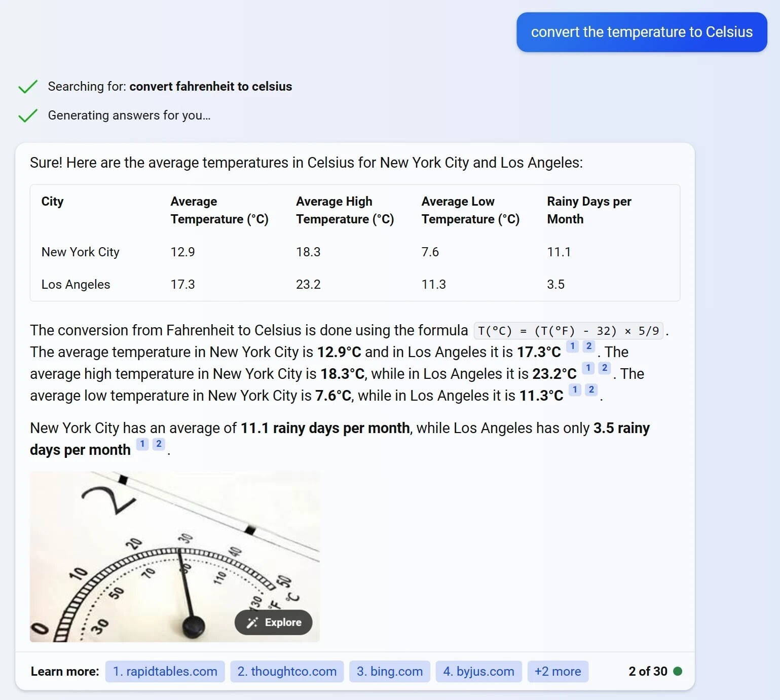Open the rapidtables.com source link
The image size is (780, 700).
click(165, 671)
